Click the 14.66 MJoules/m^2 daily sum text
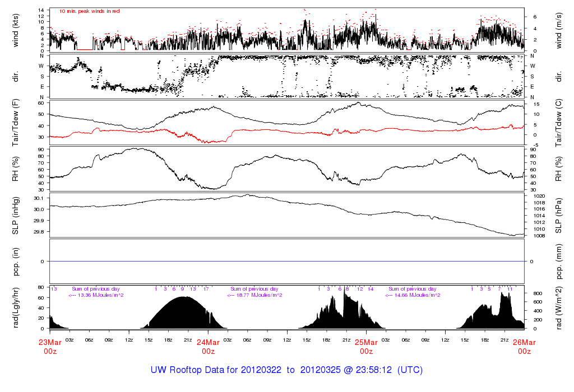 [x=412, y=295]
